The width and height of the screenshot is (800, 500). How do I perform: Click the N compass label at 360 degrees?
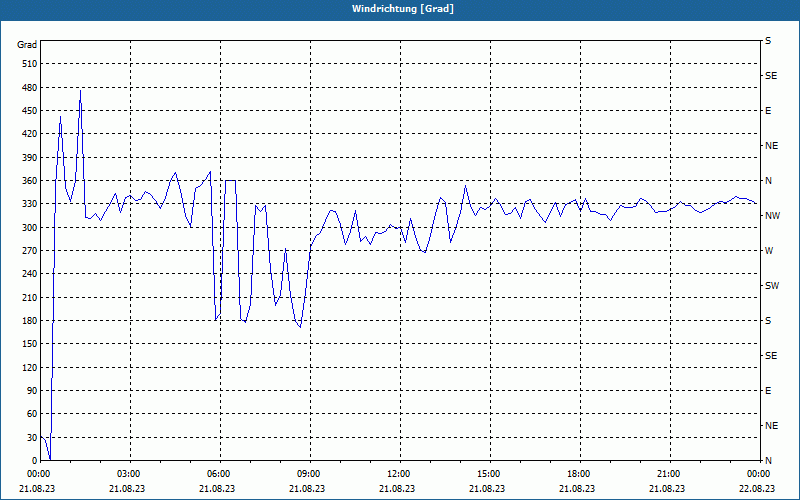tap(768, 181)
